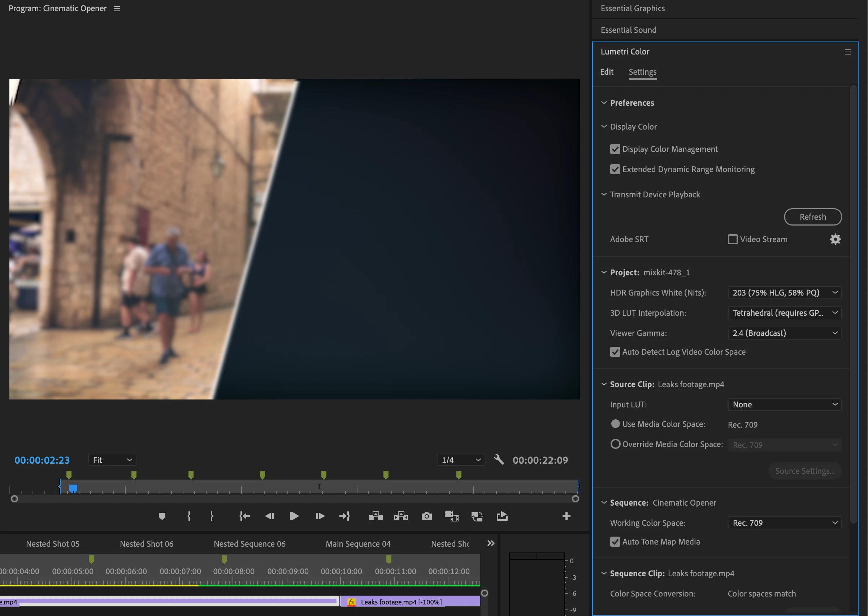The width and height of the screenshot is (868, 616).
Task: Click the Export Frame camera icon
Action: pos(427,516)
